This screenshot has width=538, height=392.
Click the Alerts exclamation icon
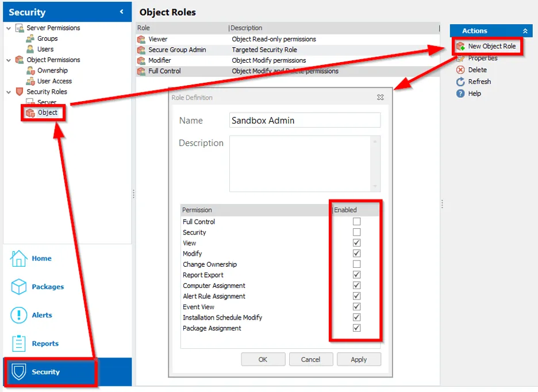(x=19, y=315)
